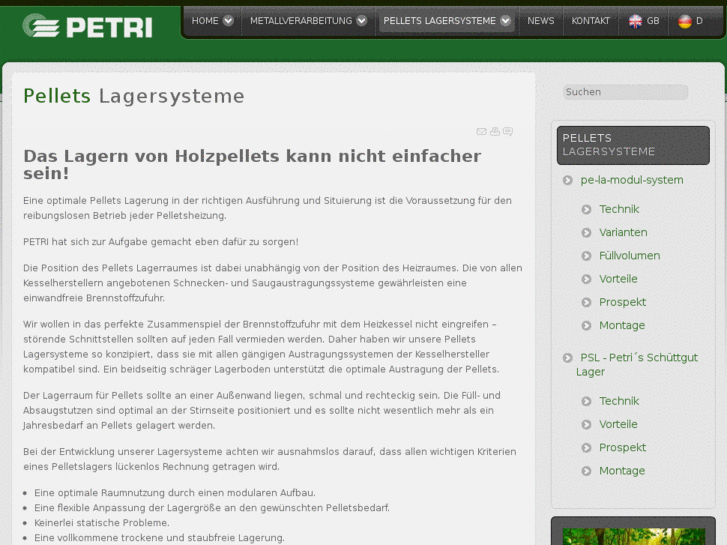727x545 pixels.
Task: Click text 'PETRI hat sich zur Aufgabe gemacht'
Action: [x=161, y=242]
